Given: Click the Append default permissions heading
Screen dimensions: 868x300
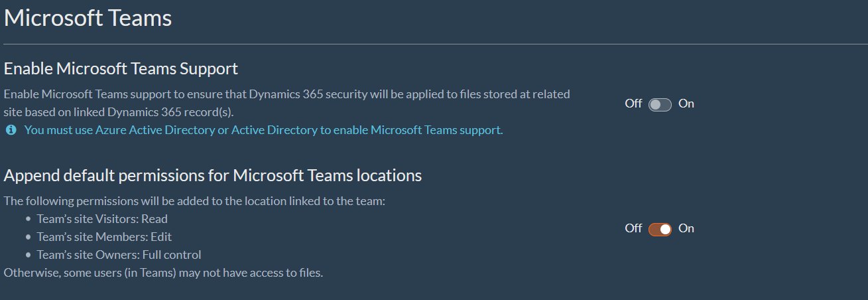Looking at the screenshot, I should (x=213, y=176).
